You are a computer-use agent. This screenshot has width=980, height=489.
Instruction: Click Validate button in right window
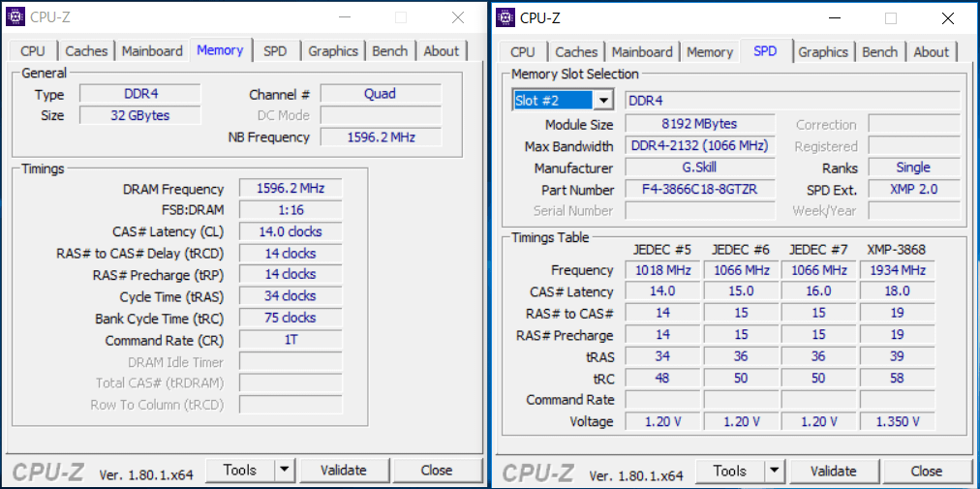(833, 471)
